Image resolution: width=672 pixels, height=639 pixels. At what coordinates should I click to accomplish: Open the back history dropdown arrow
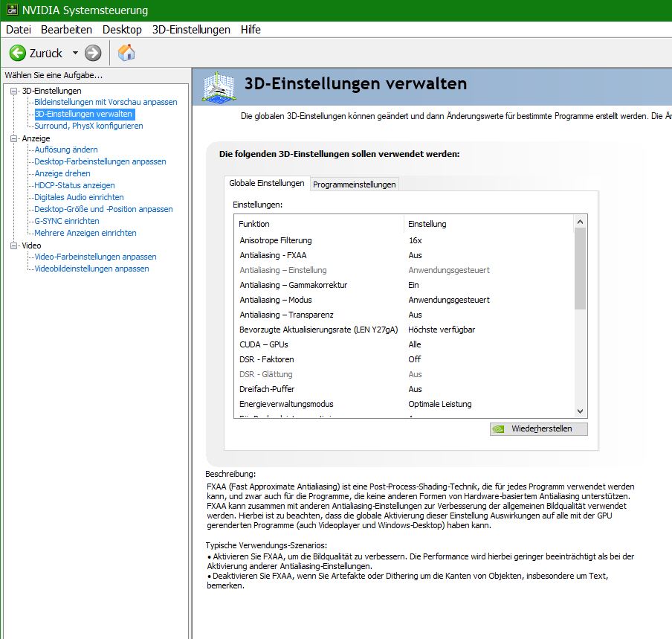pos(75,53)
